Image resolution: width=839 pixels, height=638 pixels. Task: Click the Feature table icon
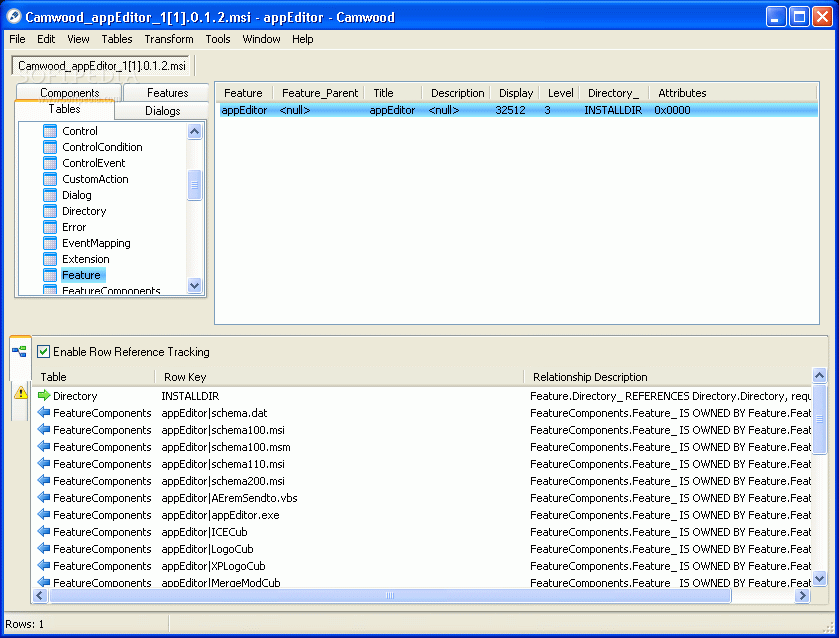point(50,276)
